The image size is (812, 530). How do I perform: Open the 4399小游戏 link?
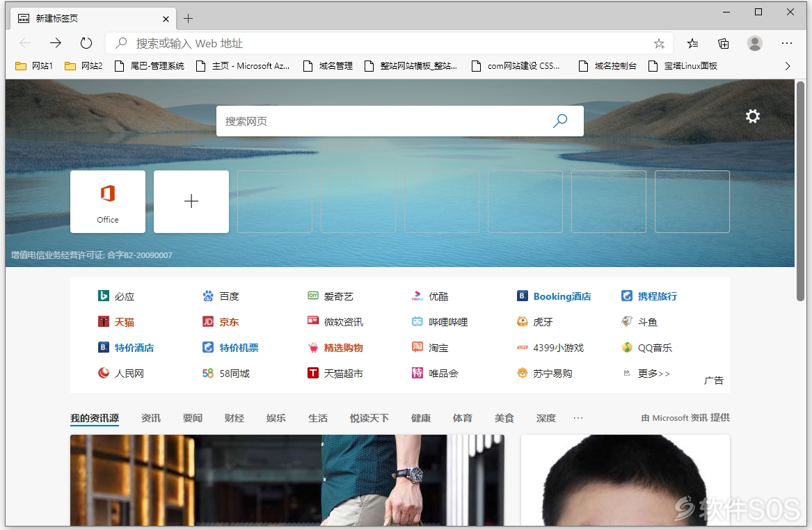coord(550,348)
